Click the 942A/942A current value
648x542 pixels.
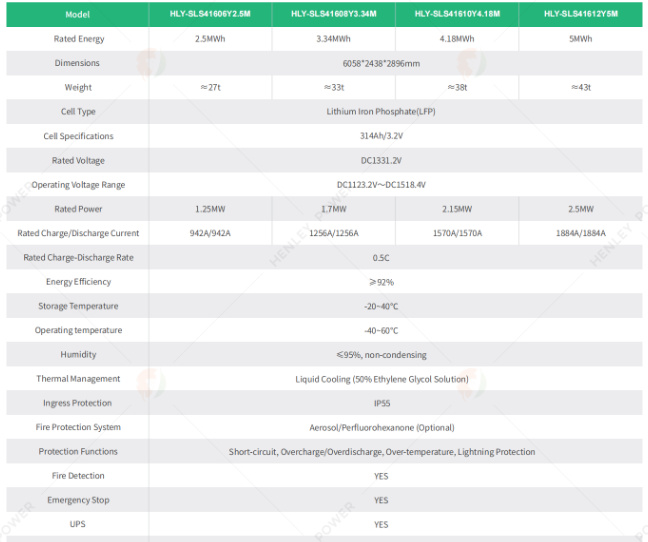210,233
